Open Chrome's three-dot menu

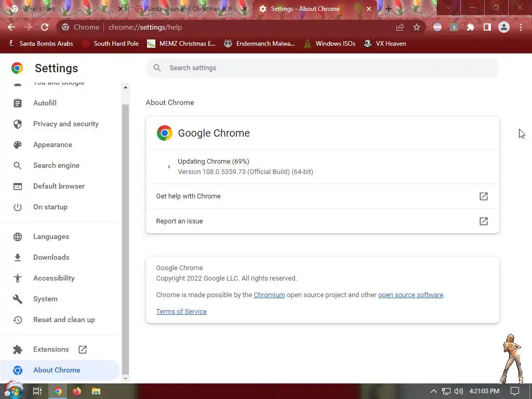(x=521, y=27)
